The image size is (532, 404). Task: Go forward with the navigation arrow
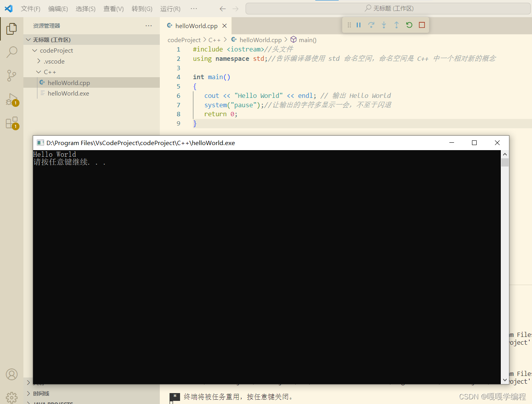coord(235,9)
